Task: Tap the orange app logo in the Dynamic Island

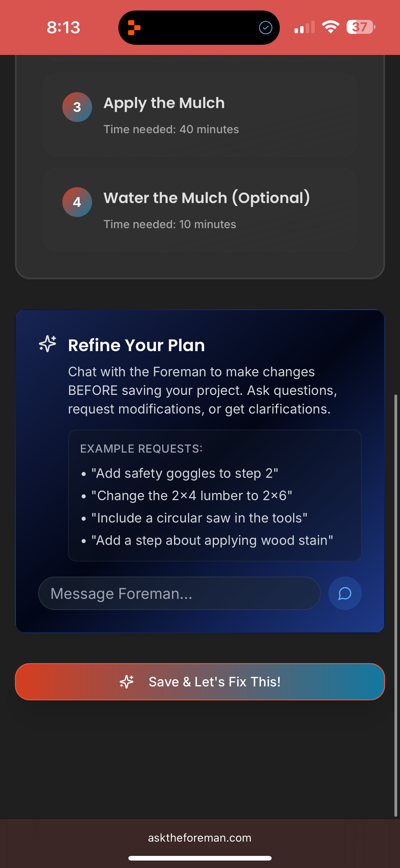Action: click(134, 27)
